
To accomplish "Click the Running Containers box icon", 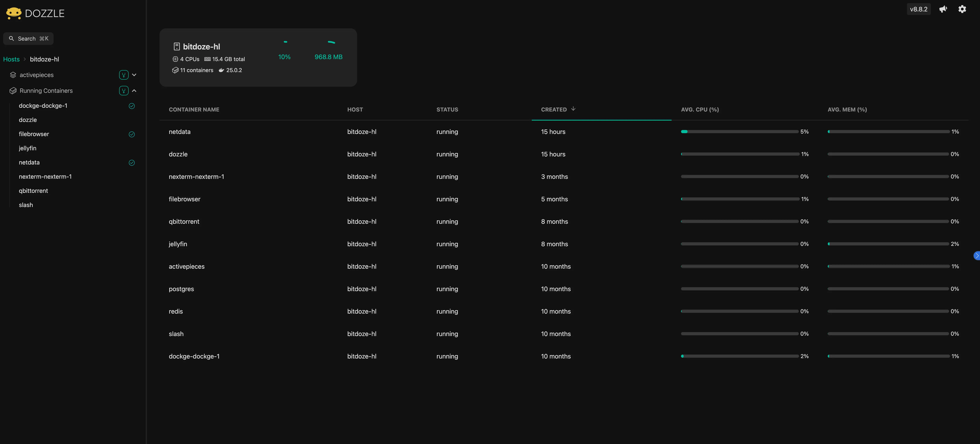I will 13,91.
